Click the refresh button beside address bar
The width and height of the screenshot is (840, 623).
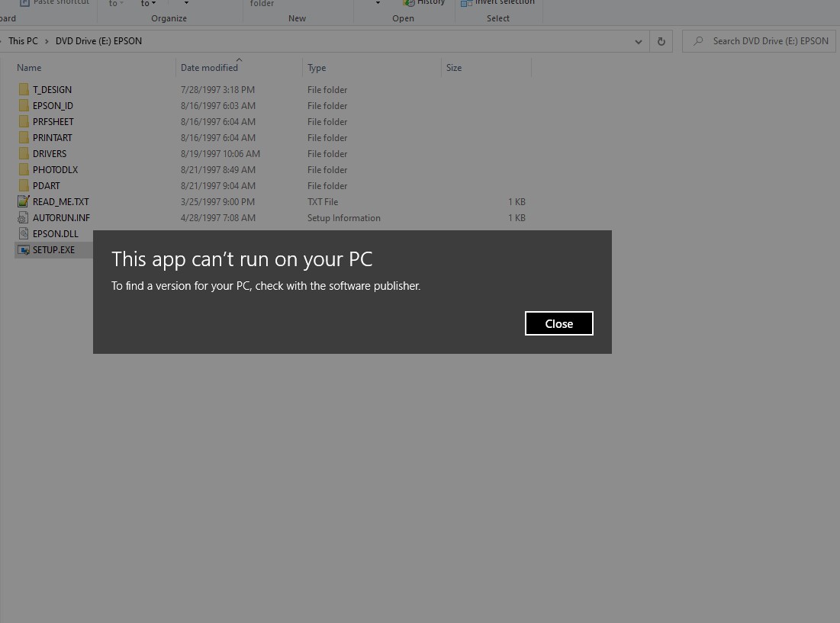pos(661,41)
